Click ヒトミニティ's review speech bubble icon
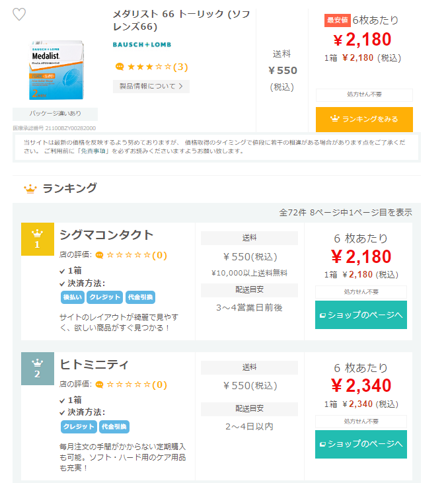448x483 pixels. point(100,385)
